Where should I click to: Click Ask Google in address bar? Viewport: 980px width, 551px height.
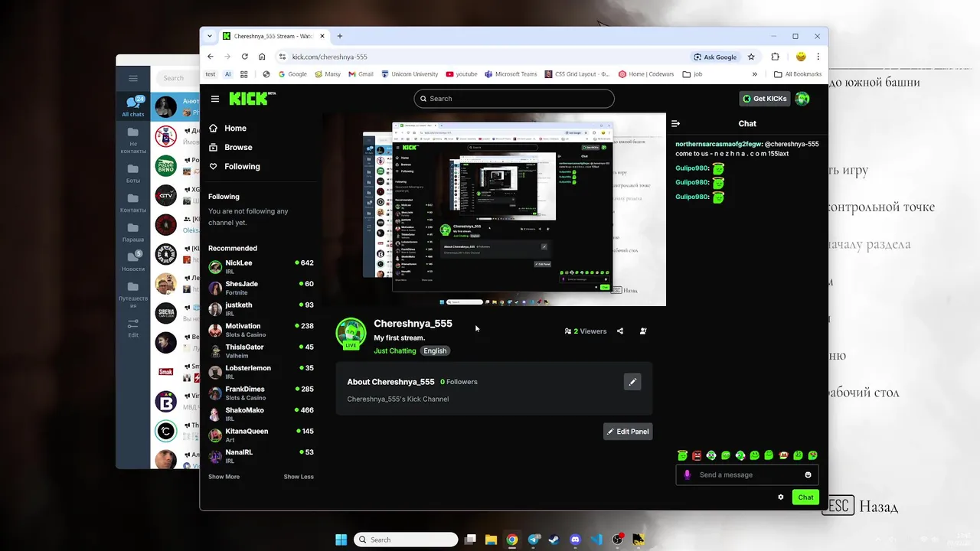click(x=715, y=57)
